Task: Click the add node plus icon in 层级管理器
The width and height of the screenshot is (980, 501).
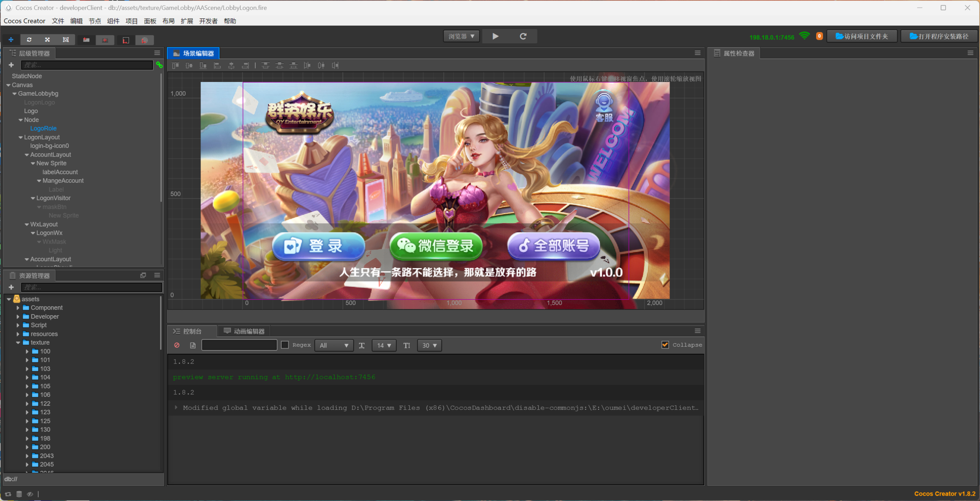Action: click(11, 65)
